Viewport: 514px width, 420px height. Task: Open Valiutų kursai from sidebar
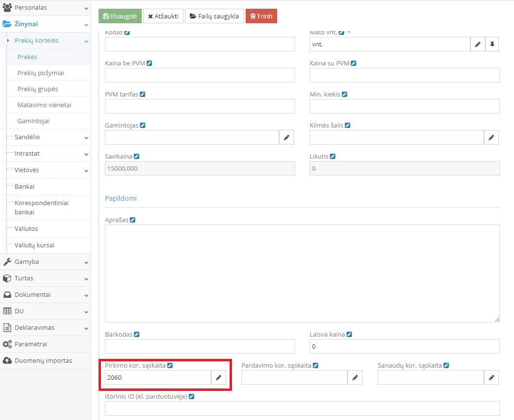click(x=34, y=245)
